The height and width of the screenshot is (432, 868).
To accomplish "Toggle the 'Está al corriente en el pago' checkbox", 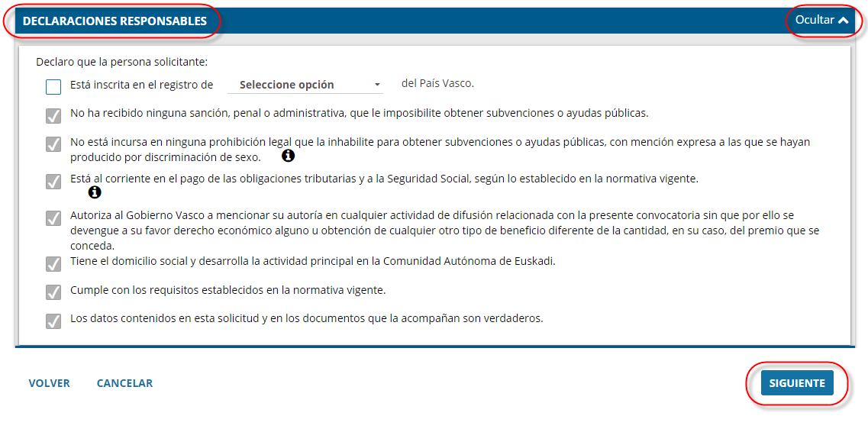I will 53,181.
